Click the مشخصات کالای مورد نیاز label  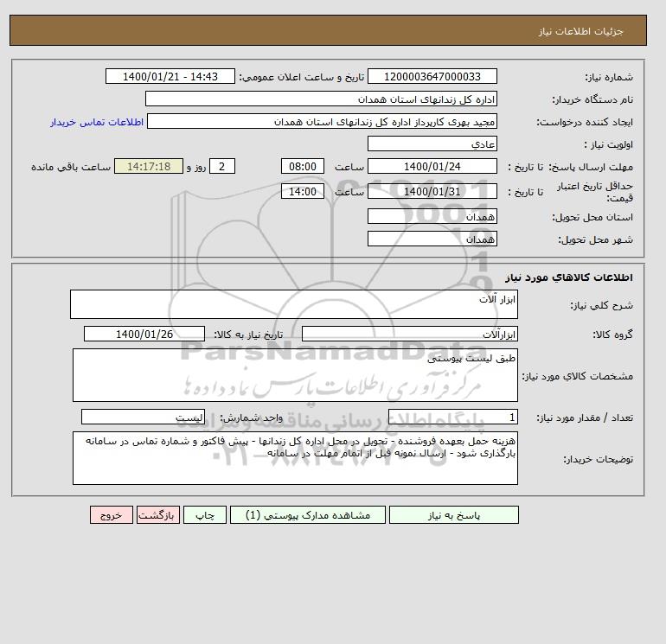(577, 376)
